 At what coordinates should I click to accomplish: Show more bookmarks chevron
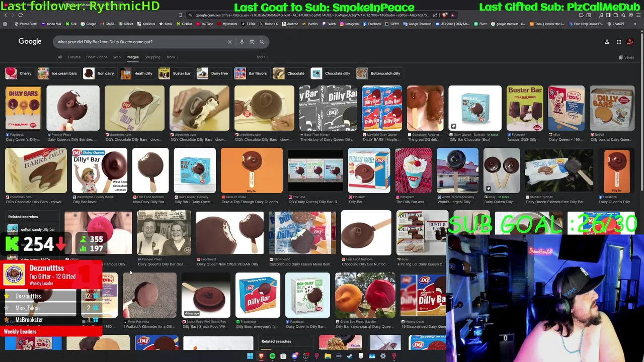tap(635, 24)
